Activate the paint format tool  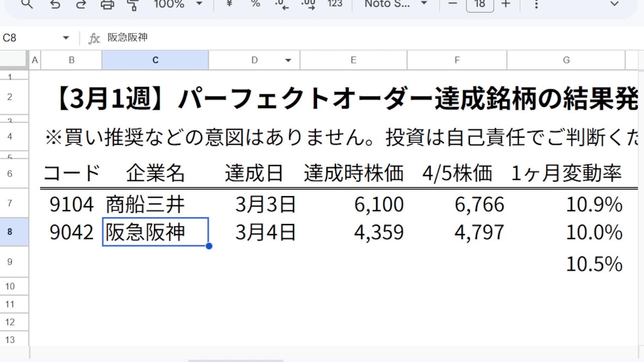click(133, 4)
